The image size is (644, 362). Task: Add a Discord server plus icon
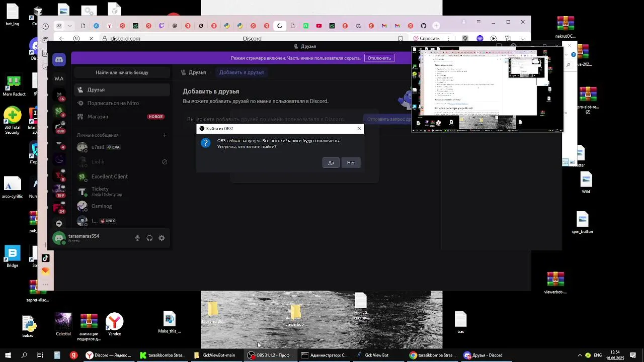point(59,223)
